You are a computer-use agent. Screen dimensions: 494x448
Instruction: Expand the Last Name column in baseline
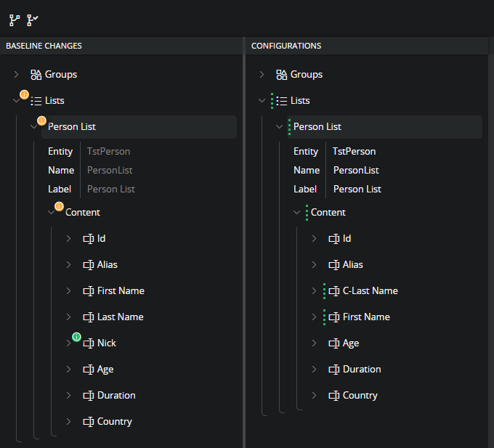click(x=69, y=317)
